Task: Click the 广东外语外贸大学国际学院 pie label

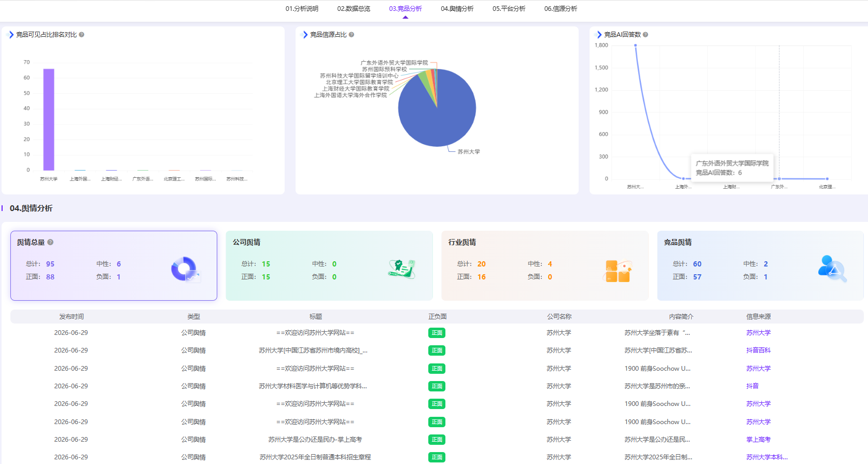Action: coord(395,63)
